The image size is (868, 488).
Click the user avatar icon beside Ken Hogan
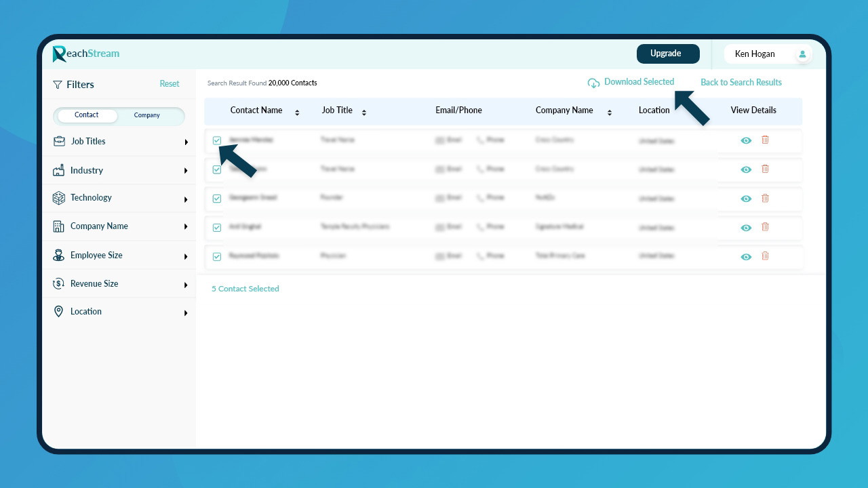802,54
